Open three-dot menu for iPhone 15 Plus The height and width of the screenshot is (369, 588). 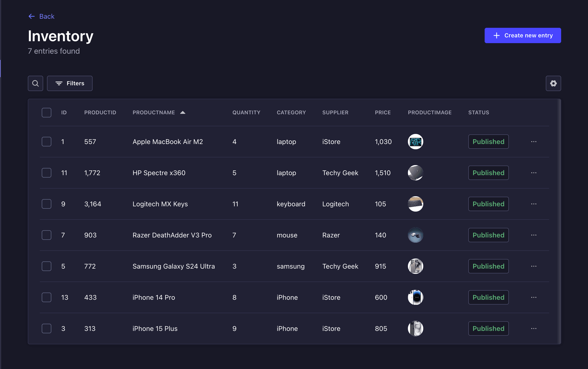[534, 329]
